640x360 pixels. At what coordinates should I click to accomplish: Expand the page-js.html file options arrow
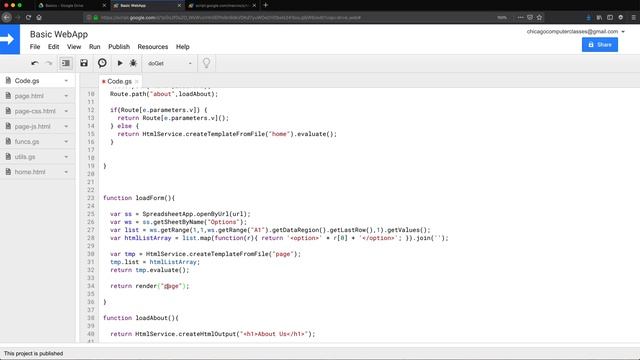[66, 127]
